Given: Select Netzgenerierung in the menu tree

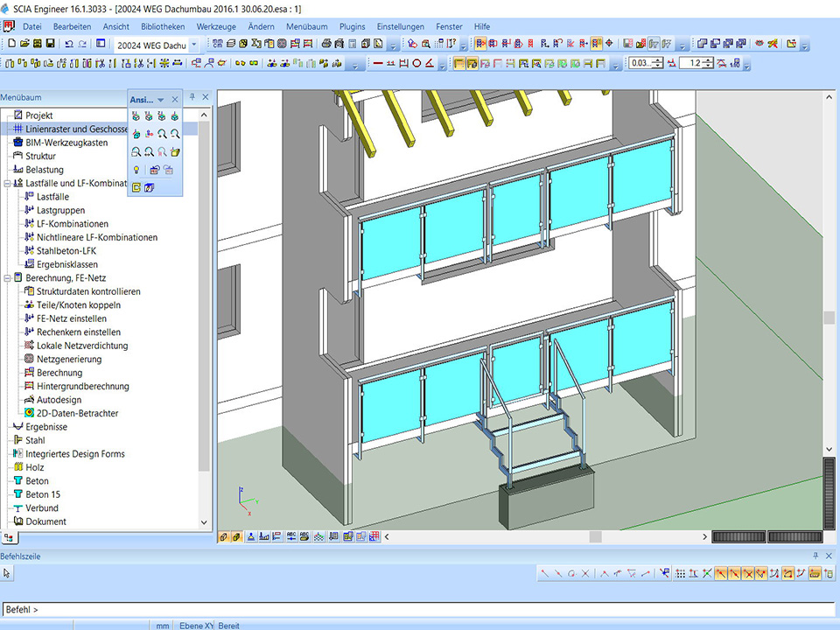Looking at the screenshot, I should (x=68, y=359).
